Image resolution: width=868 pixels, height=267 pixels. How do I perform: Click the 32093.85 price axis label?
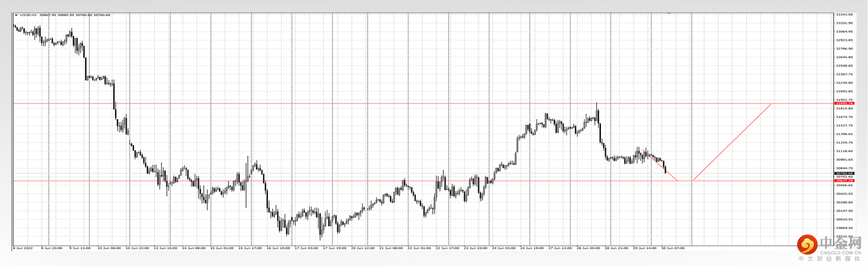click(x=844, y=91)
